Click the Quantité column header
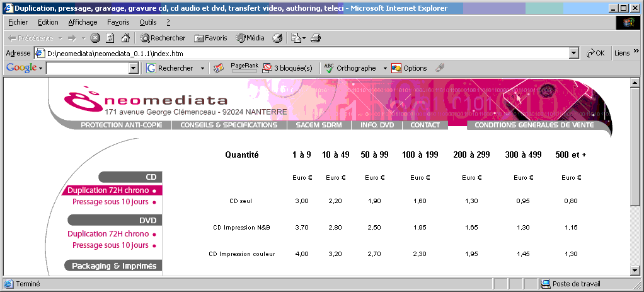This screenshot has width=644, height=292. coord(242,155)
